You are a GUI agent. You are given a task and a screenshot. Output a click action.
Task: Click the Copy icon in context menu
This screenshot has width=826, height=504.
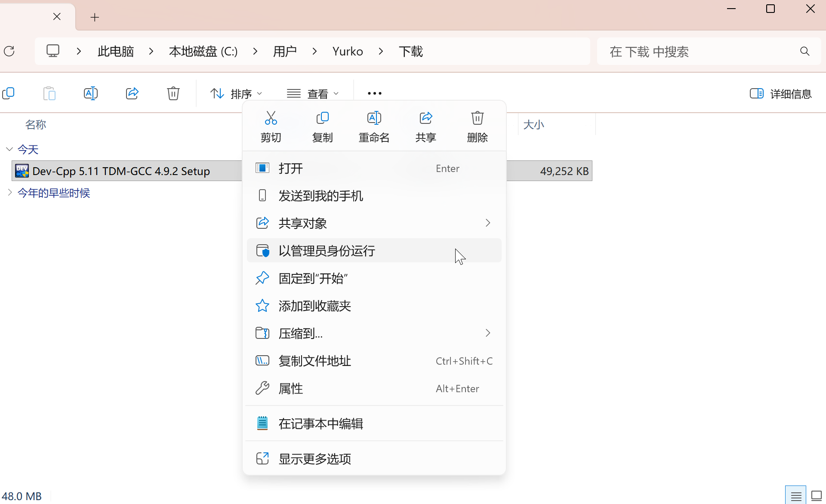click(x=322, y=118)
